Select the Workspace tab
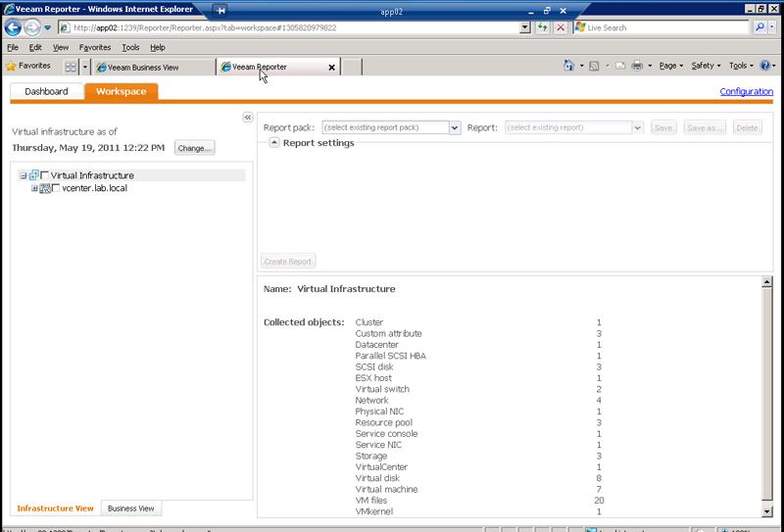 [x=121, y=91]
